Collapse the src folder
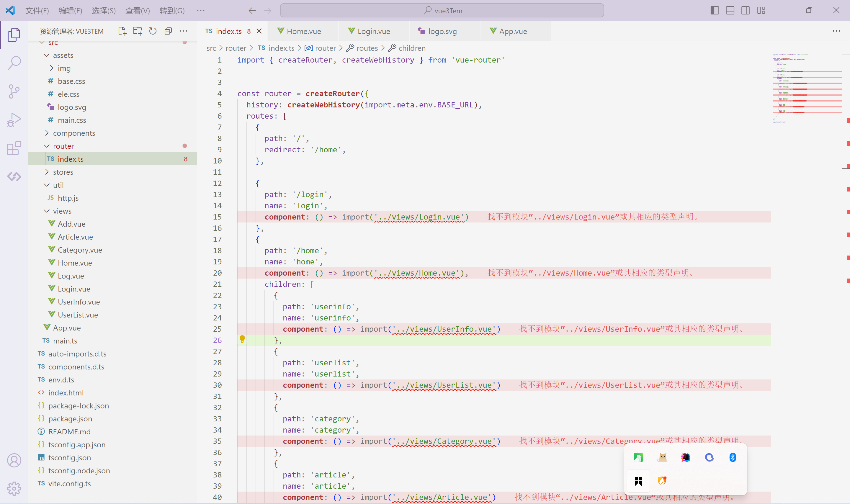 pyautogui.click(x=42, y=42)
